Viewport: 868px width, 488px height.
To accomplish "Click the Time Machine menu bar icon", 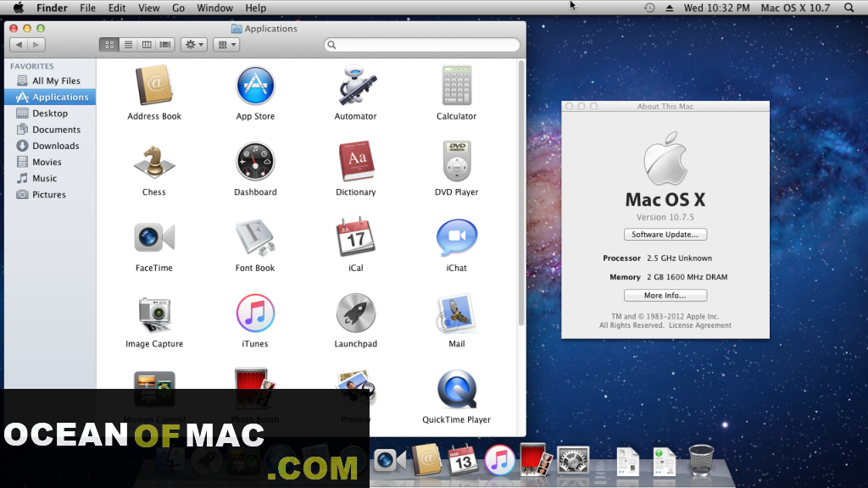I will (x=649, y=8).
